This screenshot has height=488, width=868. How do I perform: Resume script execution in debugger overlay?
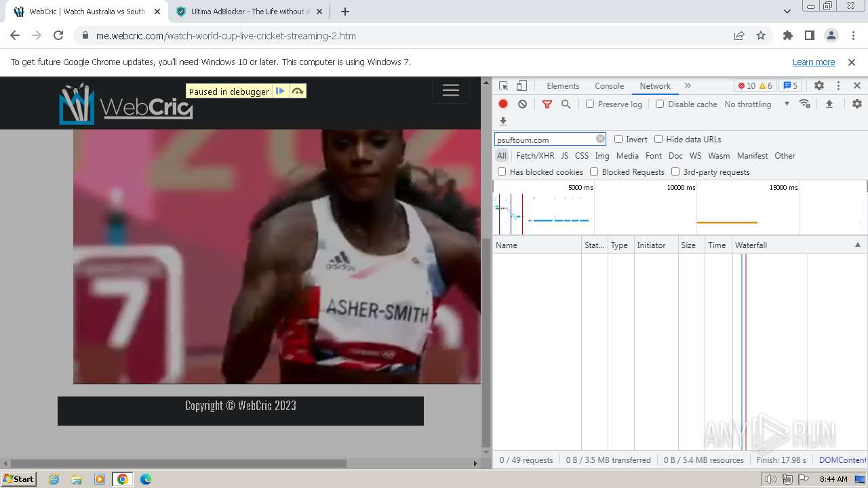tap(280, 91)
